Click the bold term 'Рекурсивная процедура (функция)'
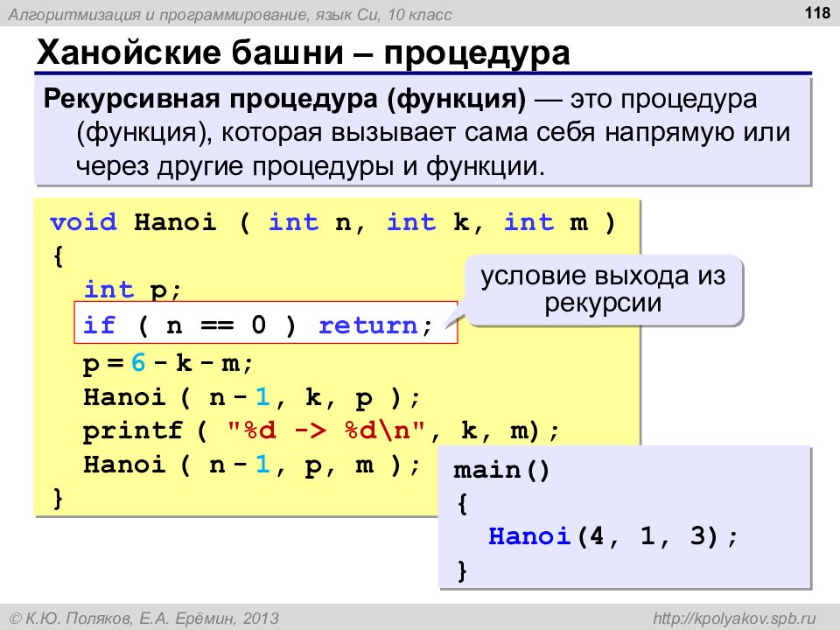840x630 pixels. (x=284, y=99)
